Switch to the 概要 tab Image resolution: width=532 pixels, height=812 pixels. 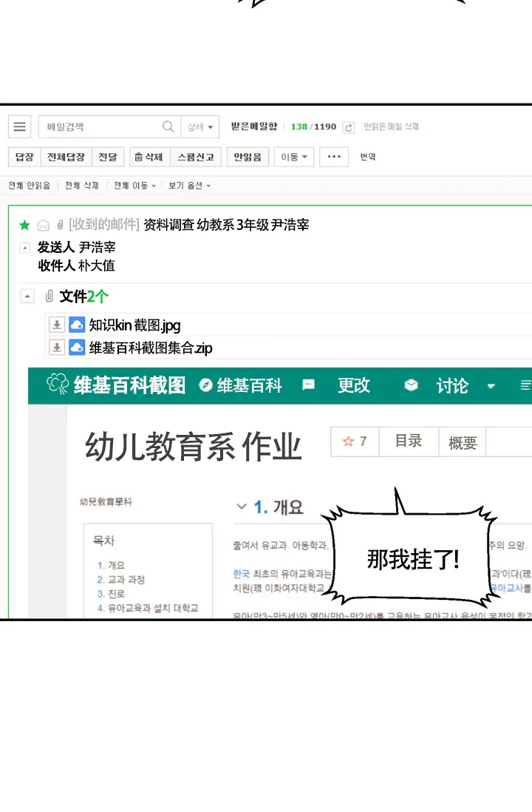pyautogui.click(x=462, y=441)
